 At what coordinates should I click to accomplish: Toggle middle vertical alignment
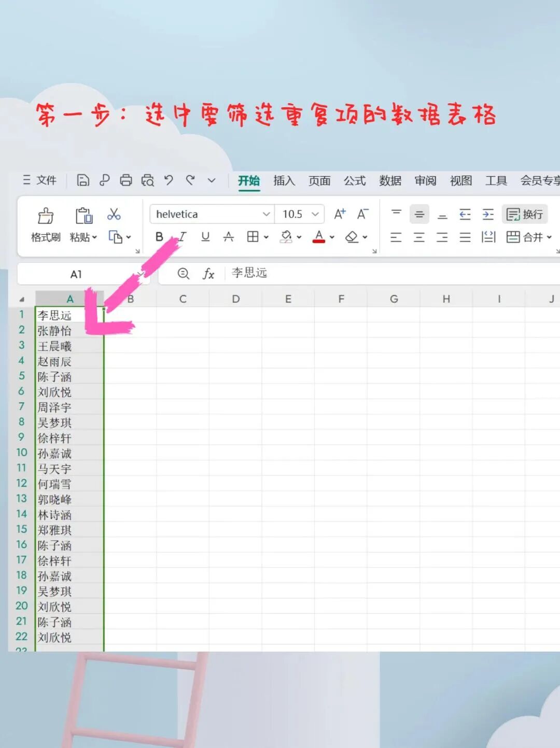[x=419, y=214]
